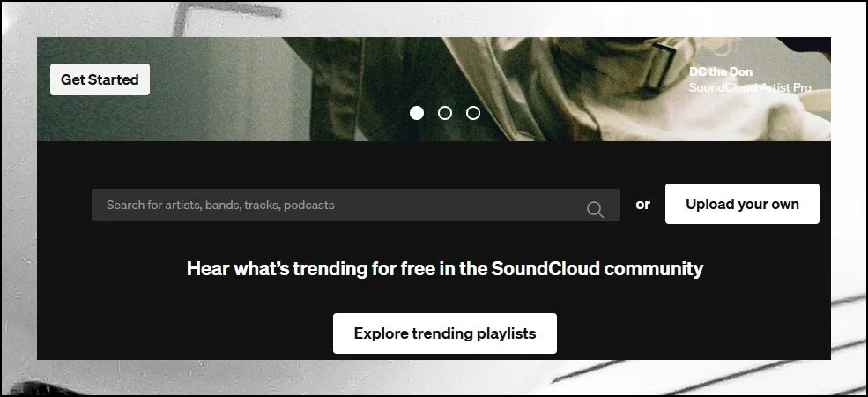This screenshot has width=868, height=397.
Task: Open Explore trending playlists
Action: (x=444, y=333)
